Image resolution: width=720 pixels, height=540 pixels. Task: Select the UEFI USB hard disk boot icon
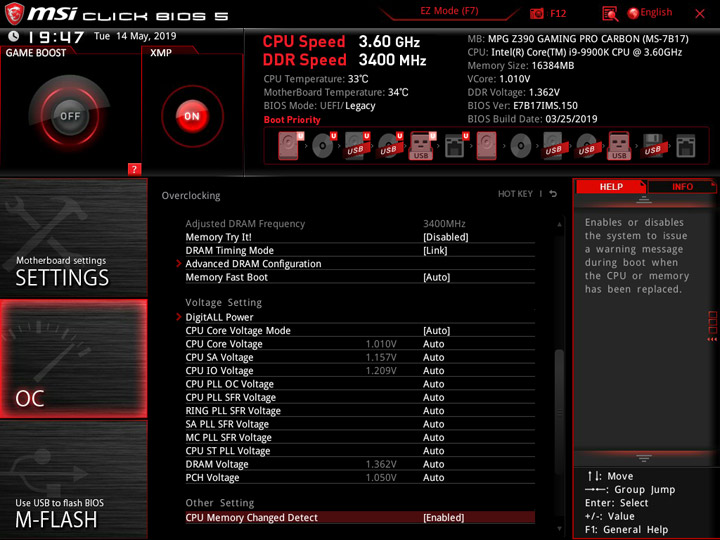pos(357,146)
